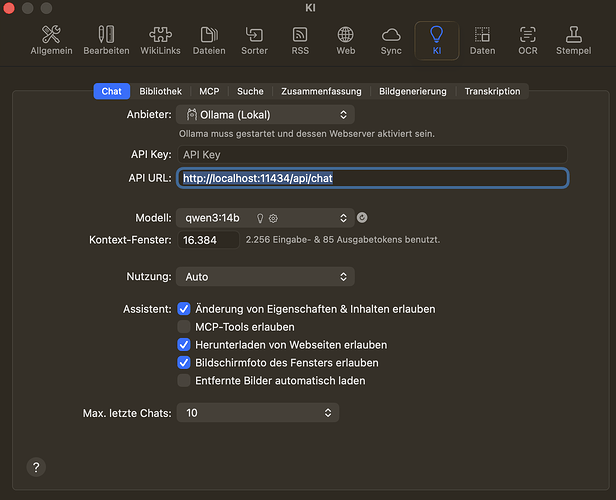Open the WikiLinks preferences pane
The image size is (616, 500).
pos(160,41)
